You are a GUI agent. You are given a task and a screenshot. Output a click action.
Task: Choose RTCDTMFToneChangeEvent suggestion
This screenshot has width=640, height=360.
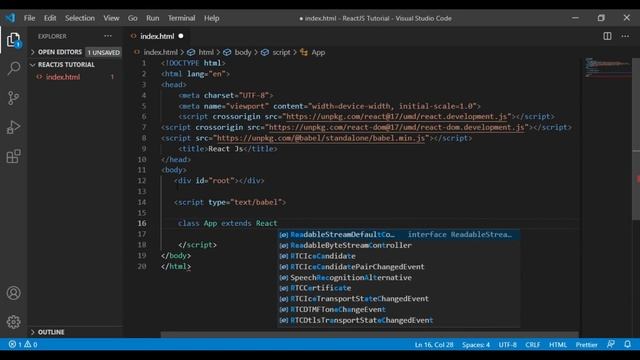(x=399, y=309)
